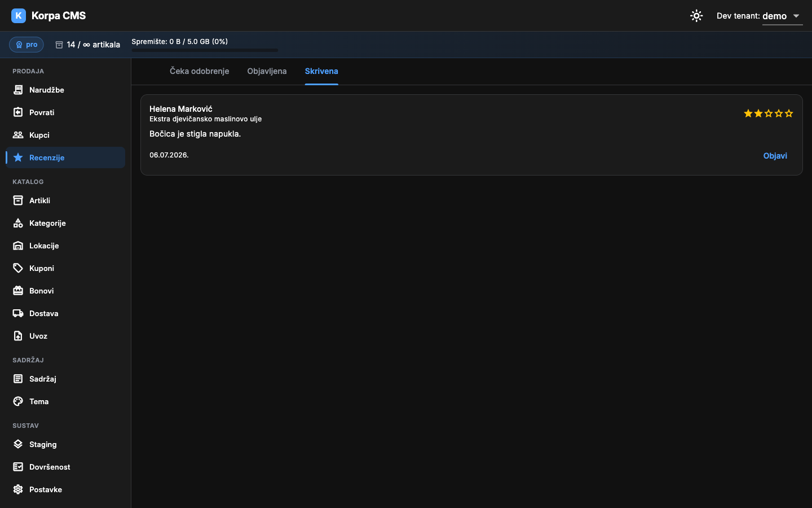Open the Povrati returns icon
Screen dimensions: 812x508
18,112
